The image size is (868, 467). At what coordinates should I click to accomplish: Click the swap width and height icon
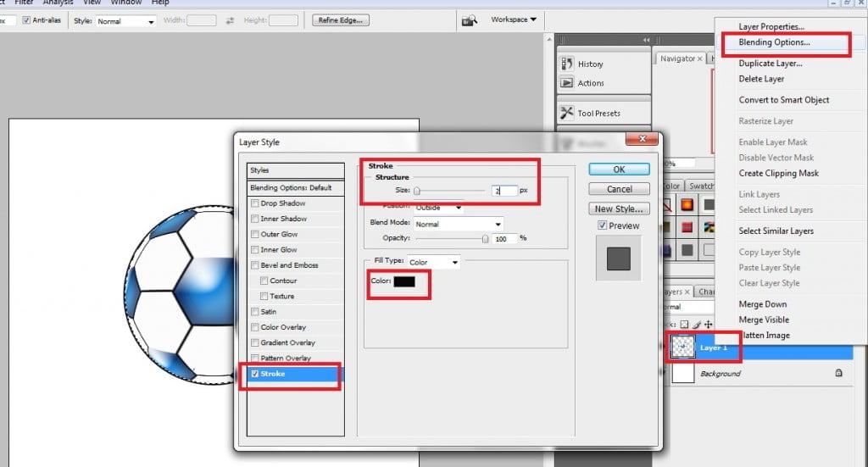pos(230,20)
